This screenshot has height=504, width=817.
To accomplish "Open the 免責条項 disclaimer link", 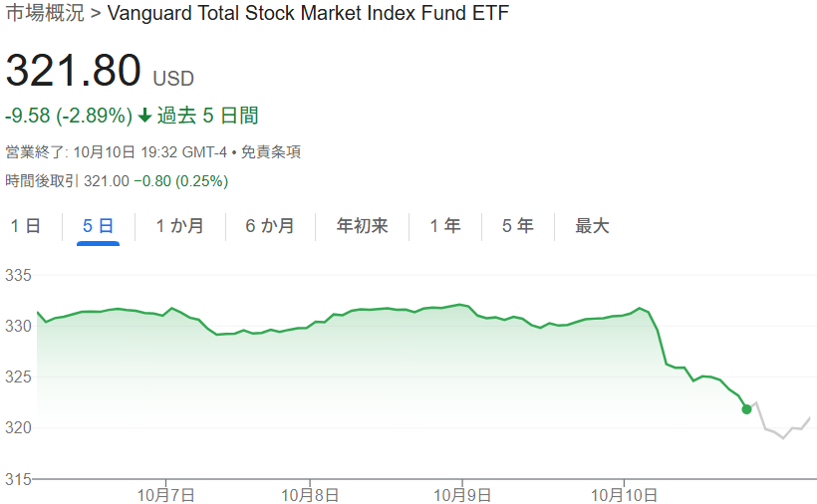I will [271, 152].
